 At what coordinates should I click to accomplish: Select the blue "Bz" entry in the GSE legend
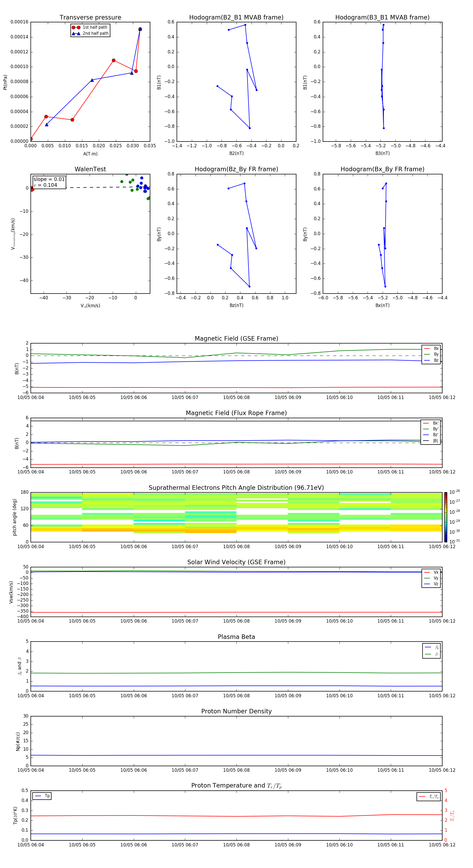[431, 360]
